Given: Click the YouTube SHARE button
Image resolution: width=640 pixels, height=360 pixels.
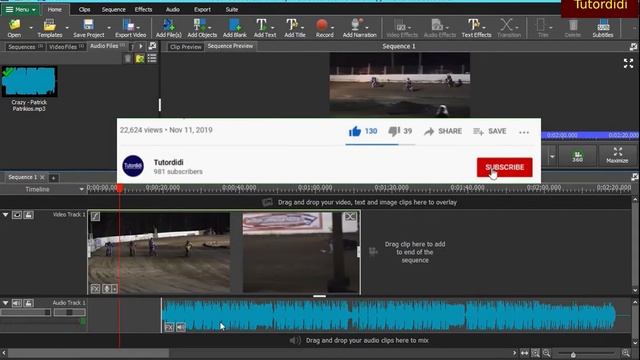Looking at the screenshot, I should click(443, 131).
